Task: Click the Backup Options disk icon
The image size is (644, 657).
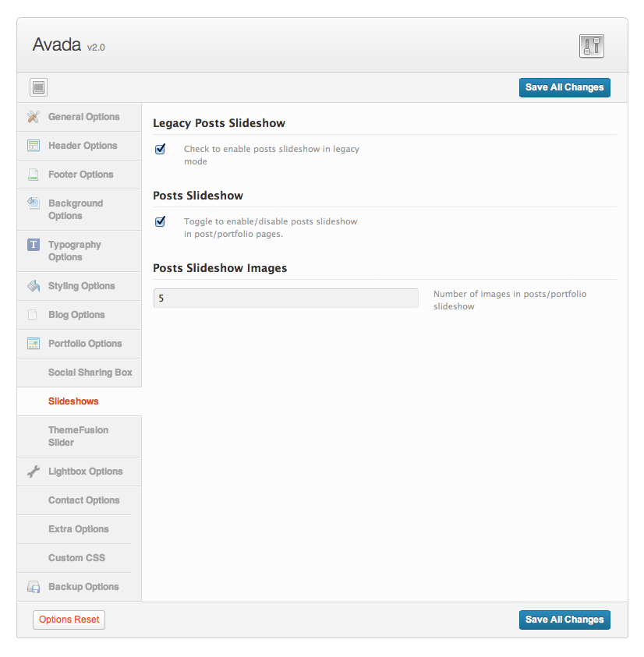Action: [x=33, y=587]
